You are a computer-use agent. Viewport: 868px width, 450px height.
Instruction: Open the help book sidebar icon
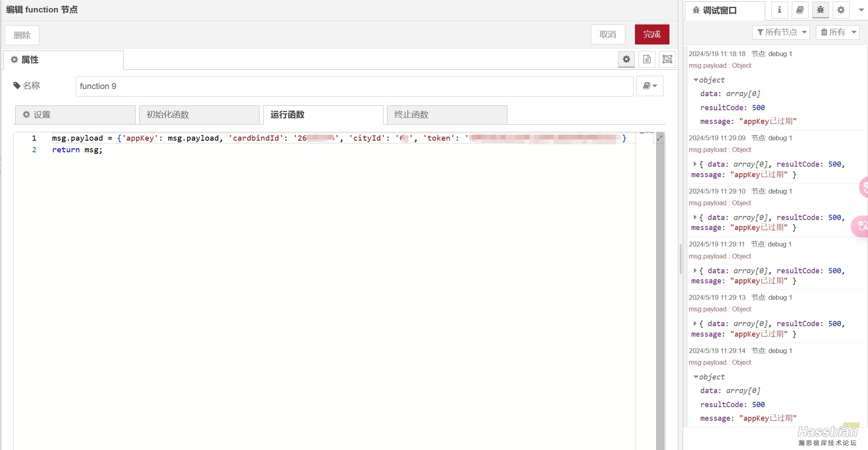point(800,10)
